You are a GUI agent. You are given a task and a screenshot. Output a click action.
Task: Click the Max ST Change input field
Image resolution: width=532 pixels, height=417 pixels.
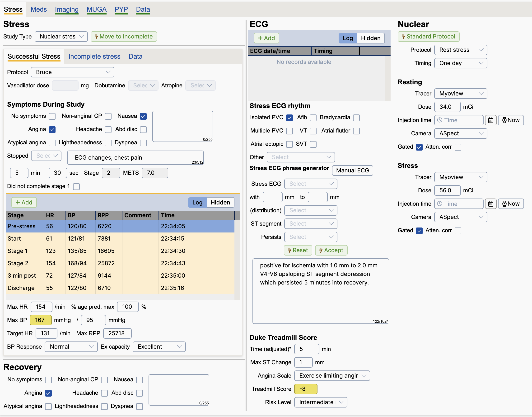coord(303,362)
